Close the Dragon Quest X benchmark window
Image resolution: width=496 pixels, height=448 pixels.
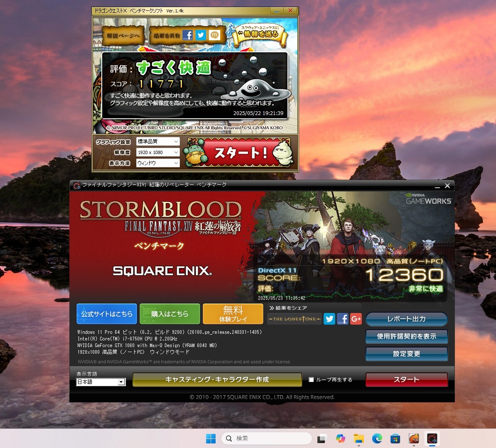click(290, 11)
